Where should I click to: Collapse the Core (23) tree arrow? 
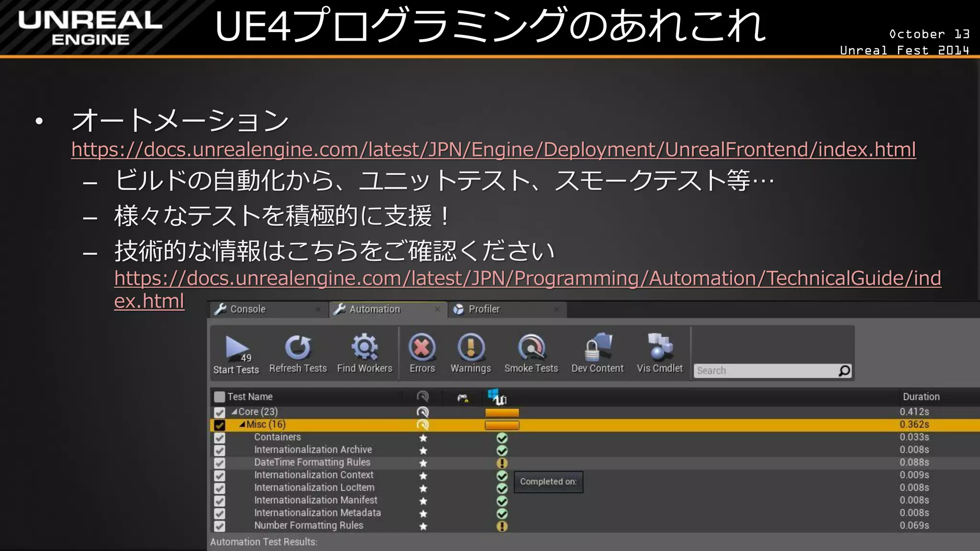click(x=234, y=412)
